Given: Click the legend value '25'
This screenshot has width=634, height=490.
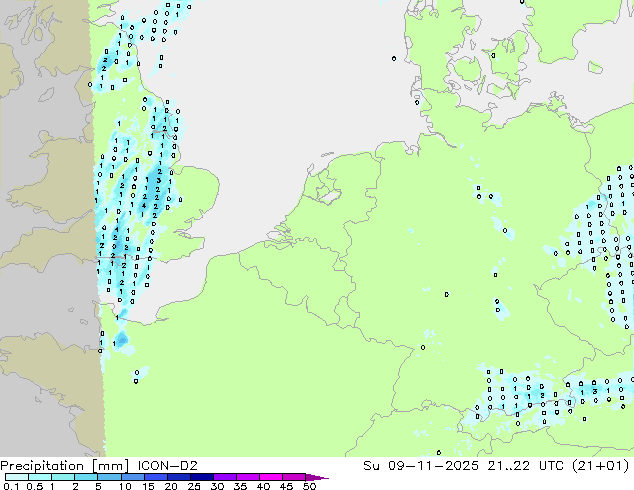Looking at the screenshot, I should click(194, 486).
